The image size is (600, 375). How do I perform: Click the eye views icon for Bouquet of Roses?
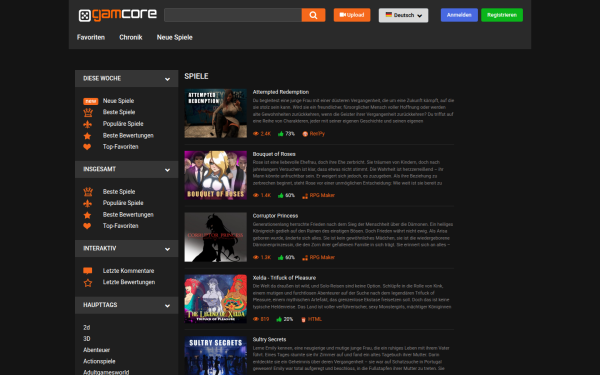[256, 195]
